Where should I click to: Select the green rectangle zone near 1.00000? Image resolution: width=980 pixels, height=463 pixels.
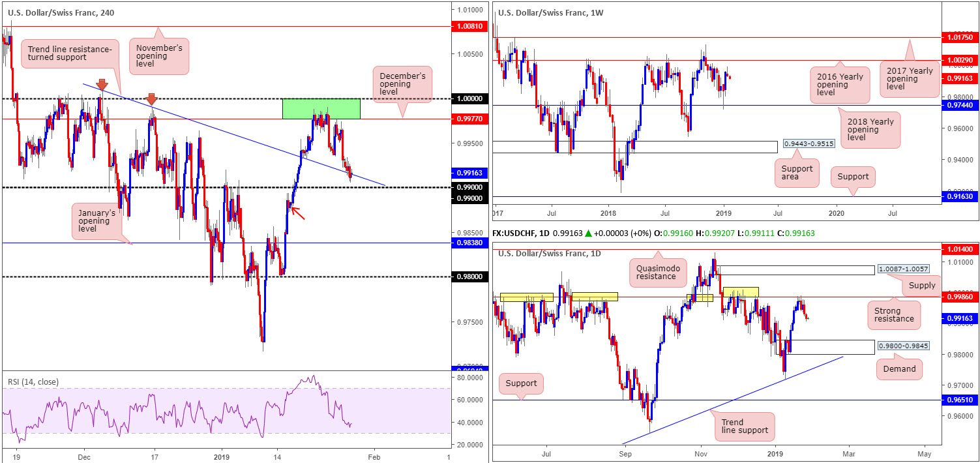point(321,108)
